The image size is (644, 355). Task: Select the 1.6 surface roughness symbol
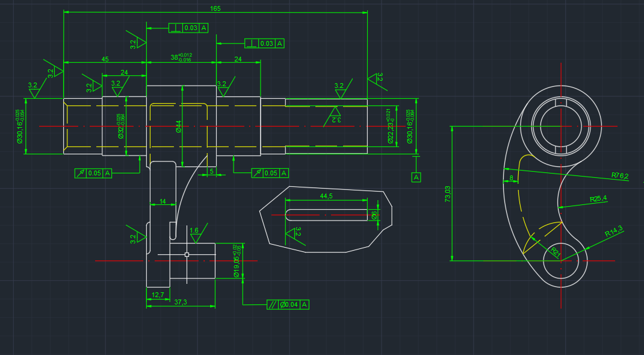point(194,231)
